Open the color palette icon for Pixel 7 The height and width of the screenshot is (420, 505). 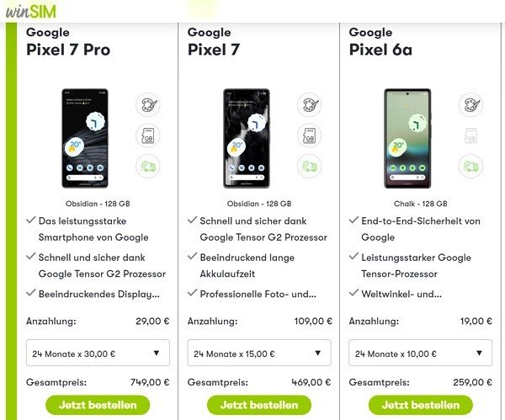309,105
